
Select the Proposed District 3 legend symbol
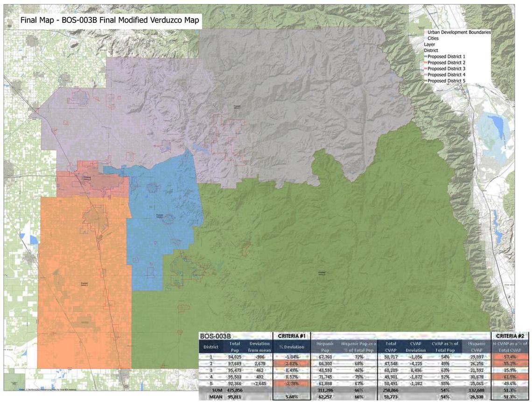pos(426,68)
